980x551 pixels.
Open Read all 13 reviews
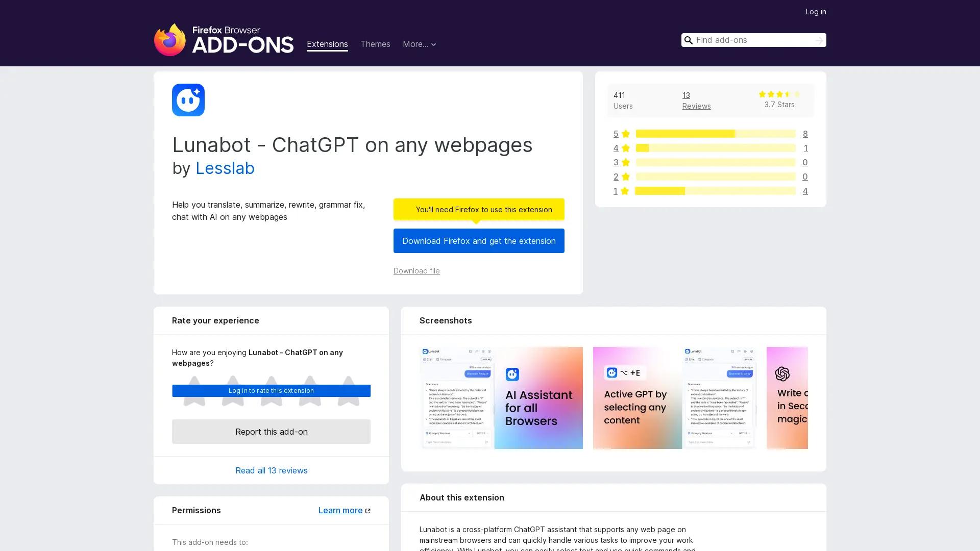[x=271, y=470]
